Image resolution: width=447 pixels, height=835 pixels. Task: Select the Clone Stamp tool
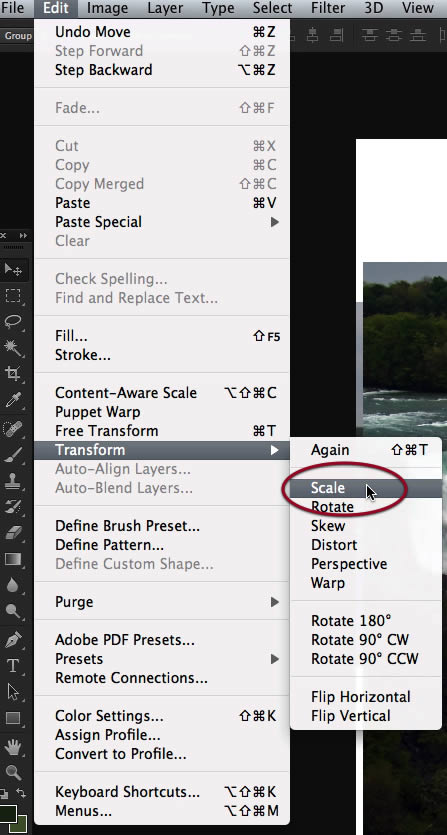[x=13, y=481]
